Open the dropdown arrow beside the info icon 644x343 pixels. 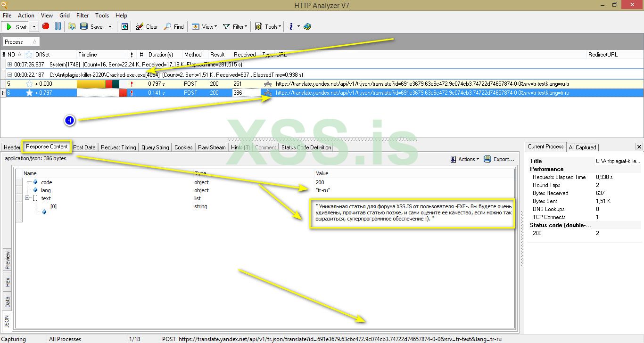click(298, 27)
